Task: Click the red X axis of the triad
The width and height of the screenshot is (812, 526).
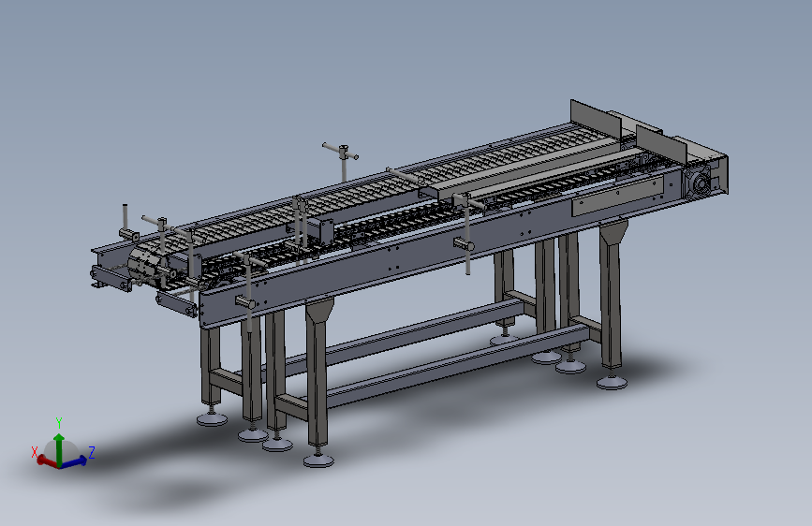Action: tap(48, 461)
